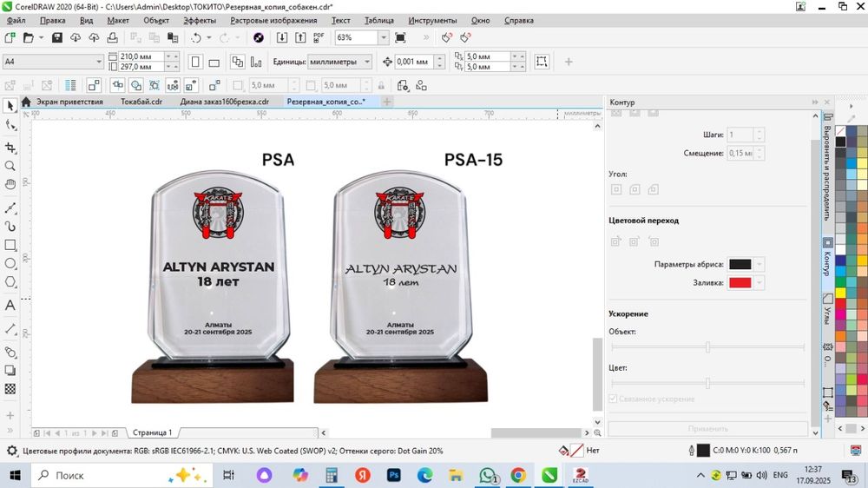The width and height of the screenshot is (868, 488).
Task: Choose the Rectangle tool
Action: [10, 245]
